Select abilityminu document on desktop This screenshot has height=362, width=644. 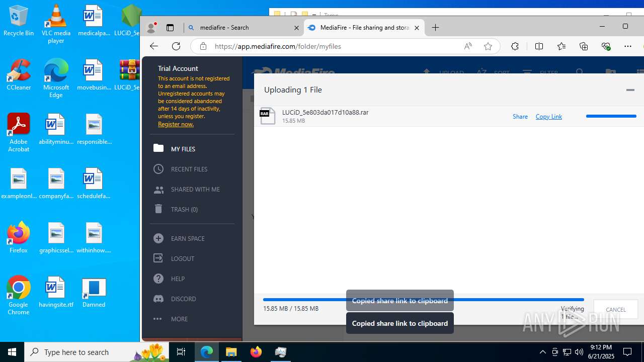pos(56,129)
